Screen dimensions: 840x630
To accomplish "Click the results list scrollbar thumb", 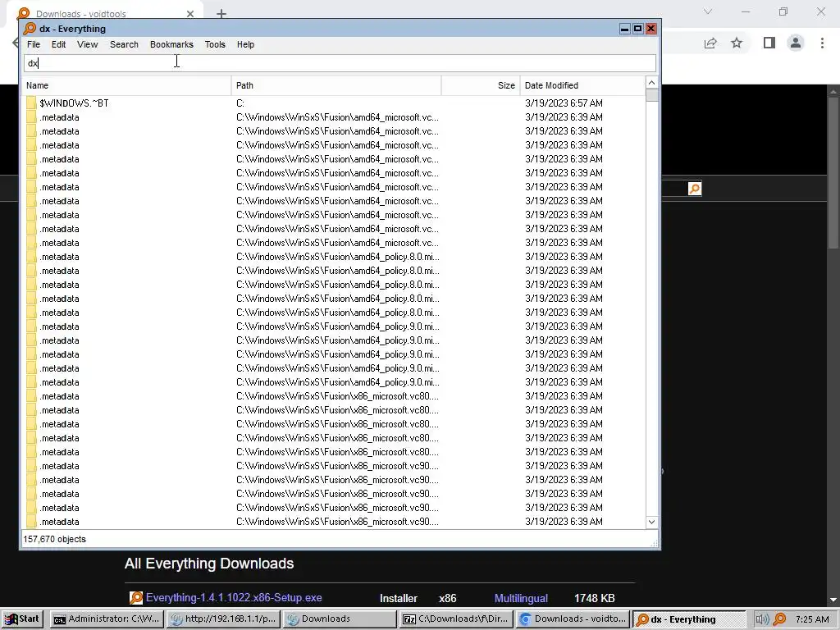I will pyautogui.click(x=651, y=95).
